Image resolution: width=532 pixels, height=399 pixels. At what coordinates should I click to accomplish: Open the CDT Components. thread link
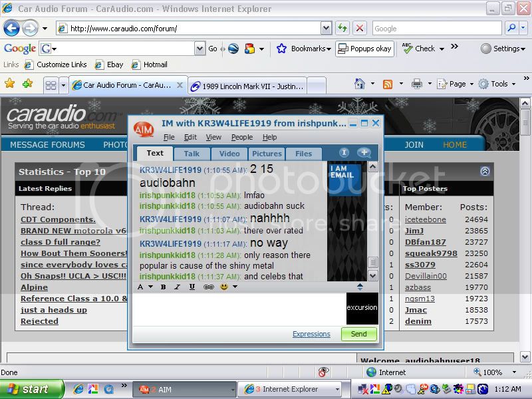tap(58, 219)
